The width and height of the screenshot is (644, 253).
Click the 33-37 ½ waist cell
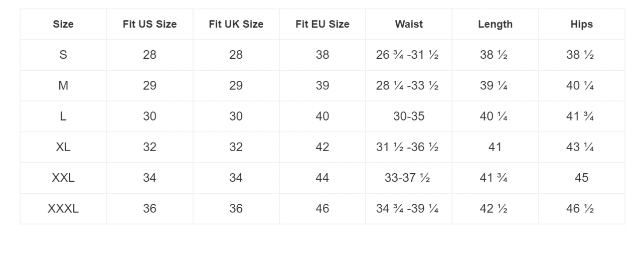[409, 178]
